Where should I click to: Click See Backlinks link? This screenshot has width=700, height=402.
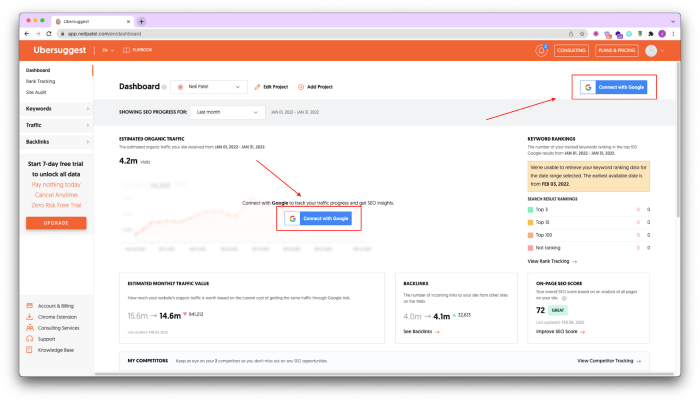click(x=421, y=332)
